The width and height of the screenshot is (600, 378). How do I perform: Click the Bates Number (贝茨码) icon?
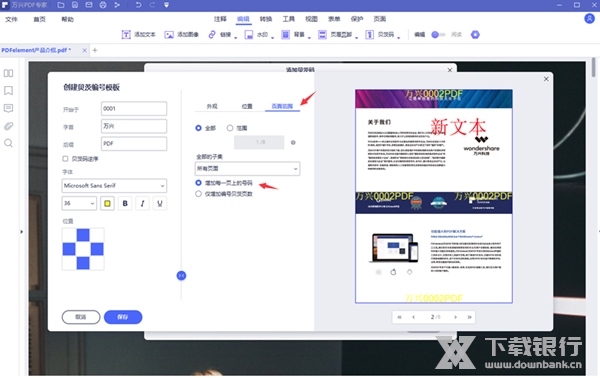[x=369, y=35]
